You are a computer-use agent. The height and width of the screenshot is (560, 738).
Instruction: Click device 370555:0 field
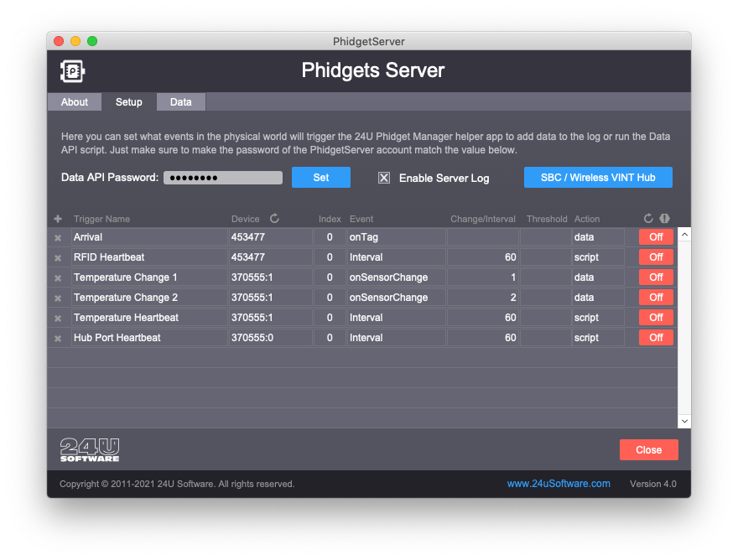click(271, 338)
